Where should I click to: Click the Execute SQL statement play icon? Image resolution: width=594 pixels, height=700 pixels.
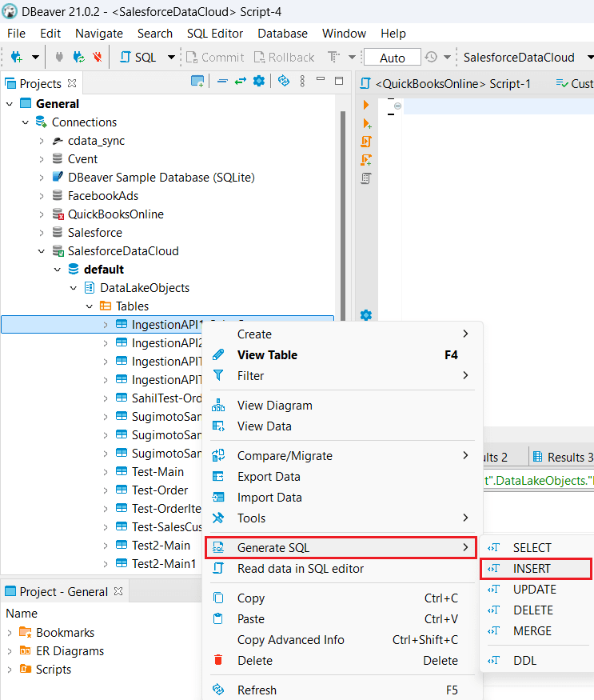pyautogui.click(x=366, y=105)
